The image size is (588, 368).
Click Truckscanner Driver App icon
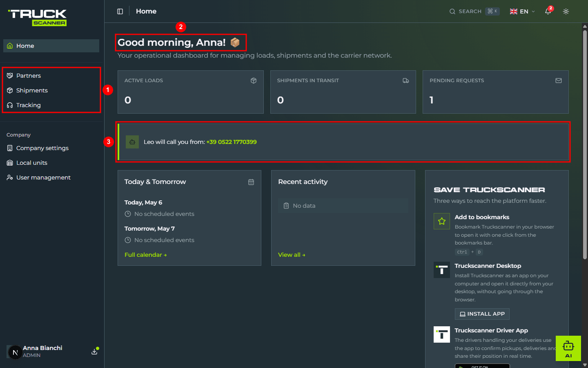click(442, 334)
